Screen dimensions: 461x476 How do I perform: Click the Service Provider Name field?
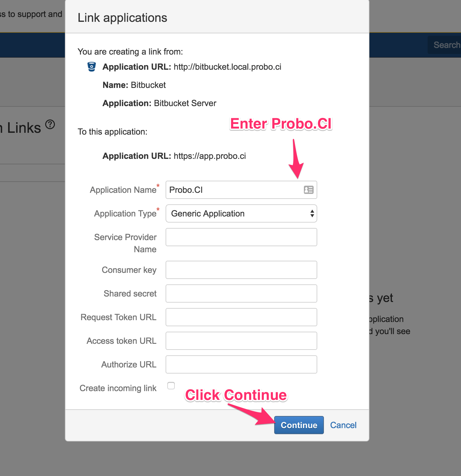click(241, 237)
